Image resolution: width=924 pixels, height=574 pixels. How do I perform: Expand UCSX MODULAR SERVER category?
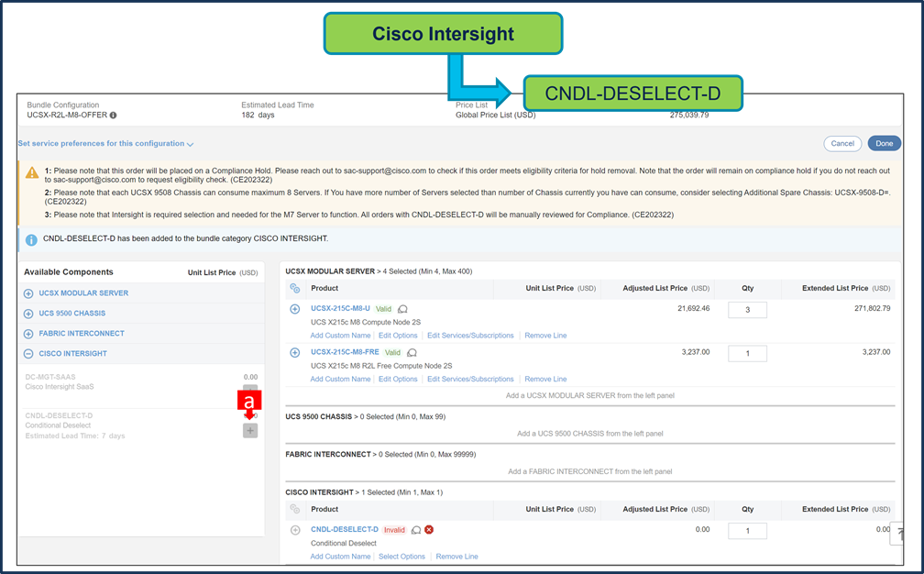[x=28, y=293]
